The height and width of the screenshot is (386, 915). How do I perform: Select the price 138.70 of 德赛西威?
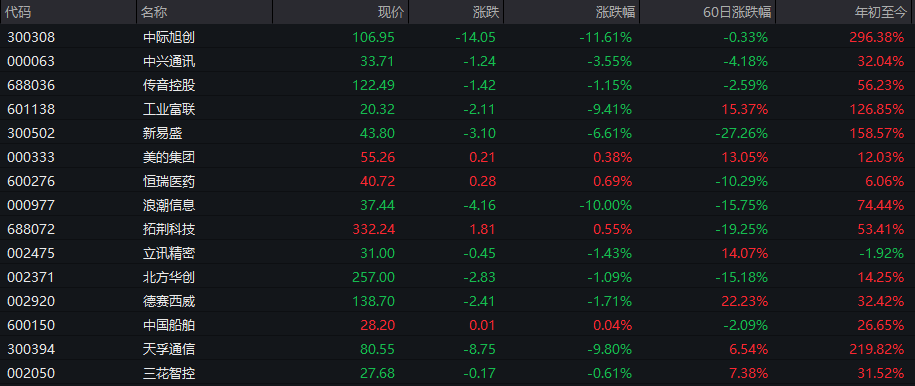point(373,301)
